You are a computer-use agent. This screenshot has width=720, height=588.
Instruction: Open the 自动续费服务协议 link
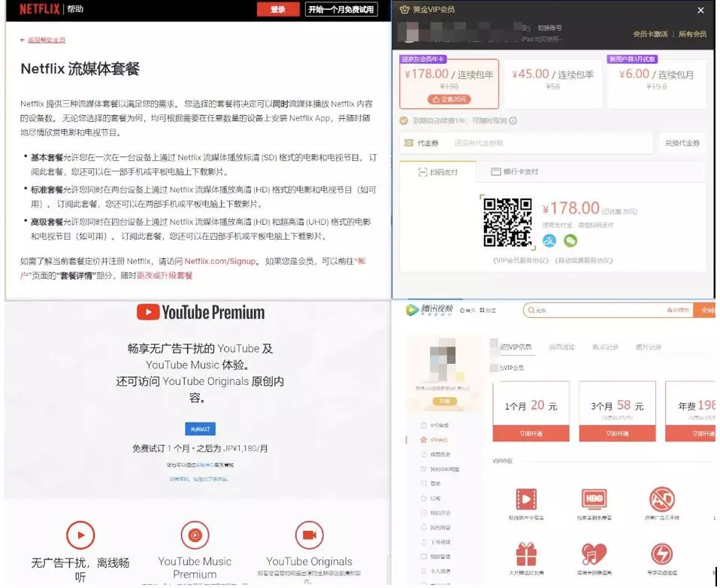tap(584, 260)
